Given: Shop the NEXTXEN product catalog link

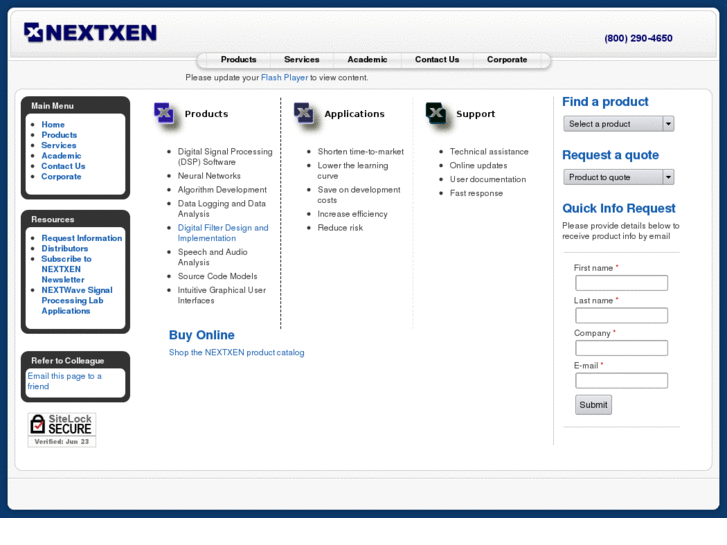Looking at the screenshot, I should point(236,353).
